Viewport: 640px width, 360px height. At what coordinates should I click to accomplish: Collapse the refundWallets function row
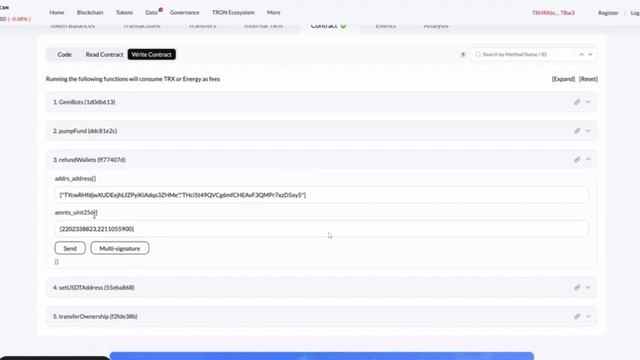(588, 159)
